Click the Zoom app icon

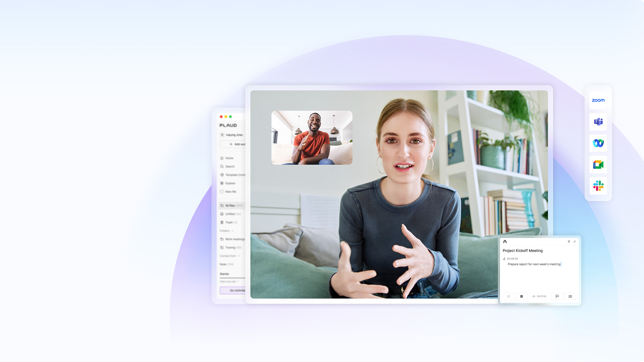pos(598,100)
